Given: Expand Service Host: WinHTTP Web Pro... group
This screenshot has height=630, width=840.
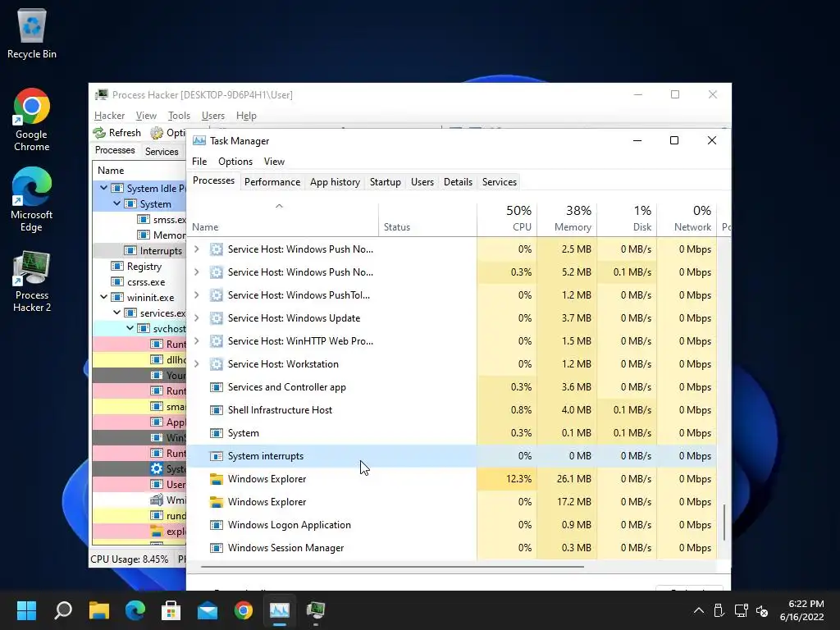Looking at the screenshot, I should (197, 341).
